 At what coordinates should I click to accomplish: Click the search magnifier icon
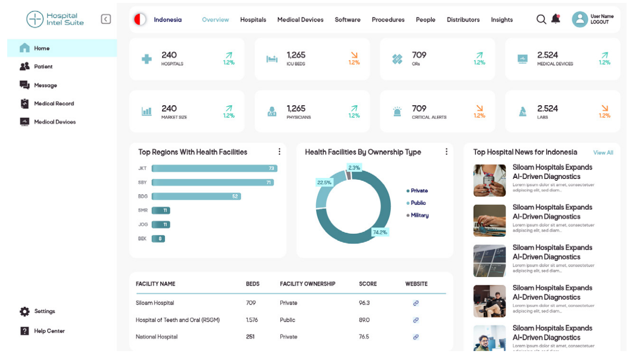click(541, 19)
